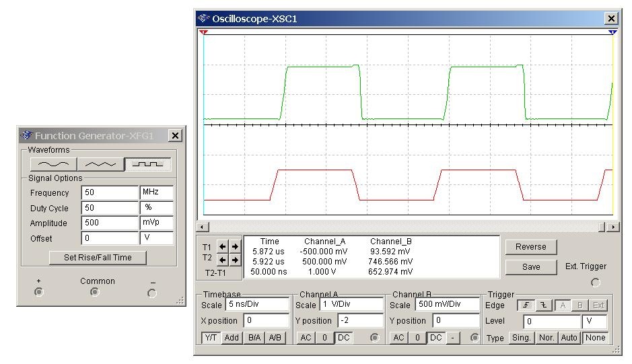
Task: Open the Amplitude unit mVp dropdown
Action: [156, 223]
